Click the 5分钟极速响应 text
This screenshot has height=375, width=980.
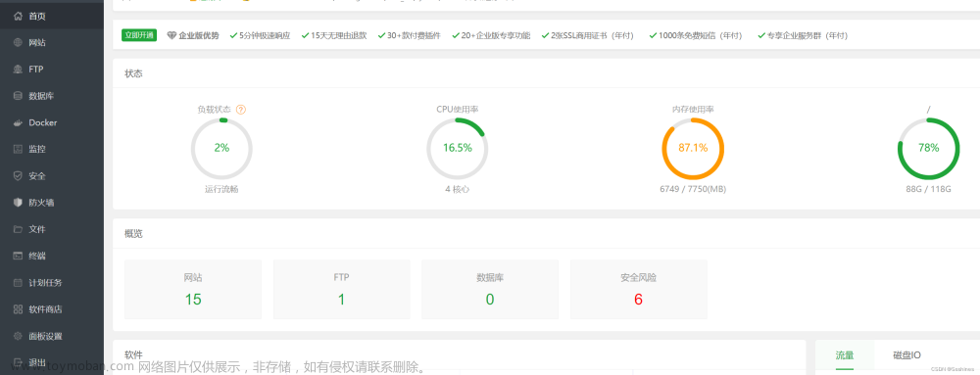[265, 35]
